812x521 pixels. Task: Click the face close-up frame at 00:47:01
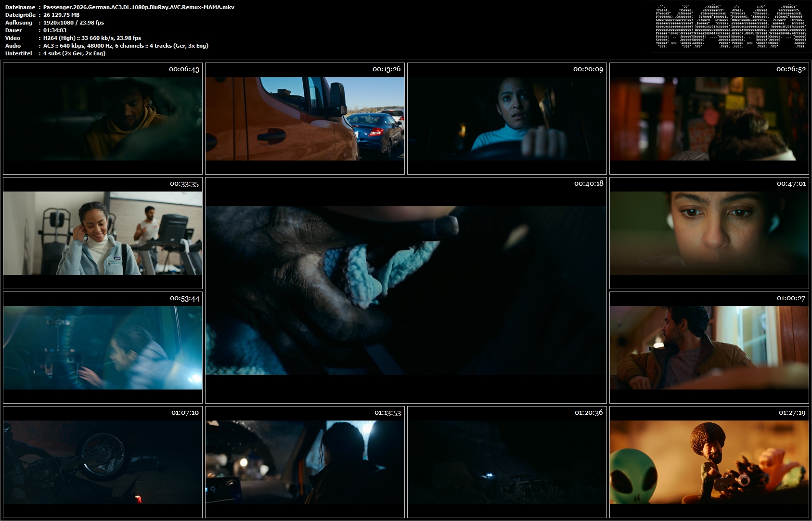[x=709, y=233]
